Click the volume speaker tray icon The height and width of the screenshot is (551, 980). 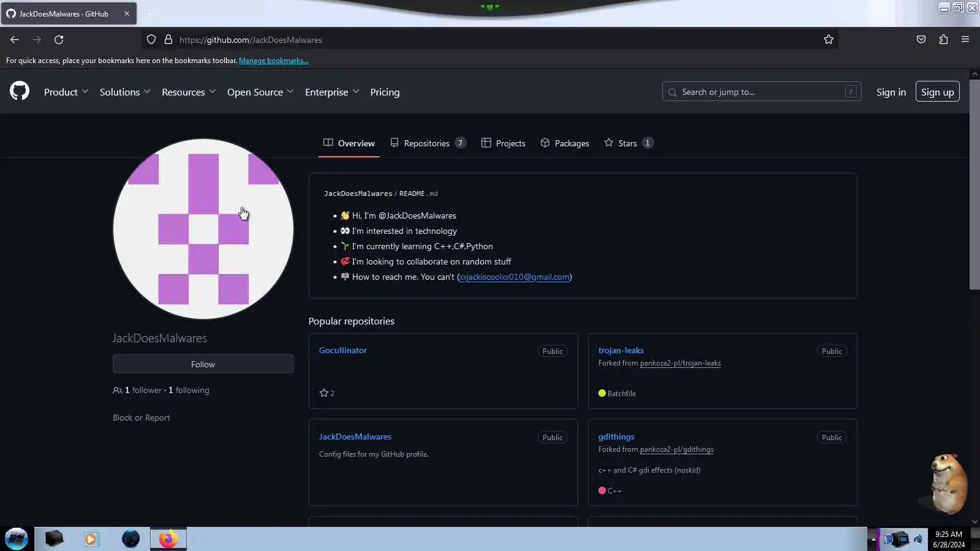coord(918,539)
